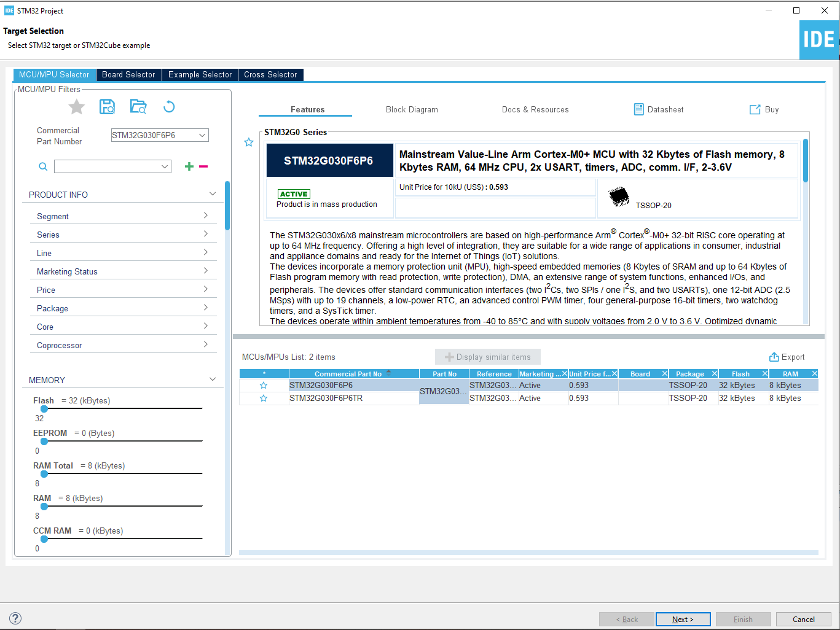Image resolution: width=840 pixels, height=630 pixels.
Task: Open the search field dropdown arrow
Action: click(x=165, y=166)
